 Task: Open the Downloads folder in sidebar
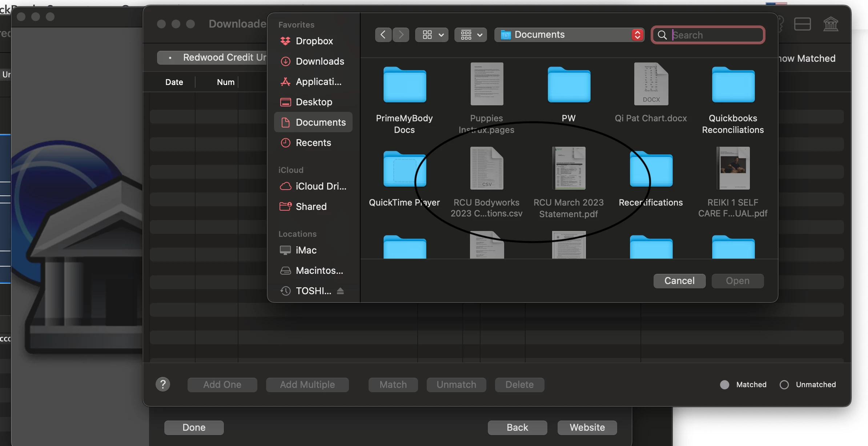click(313, 61)
